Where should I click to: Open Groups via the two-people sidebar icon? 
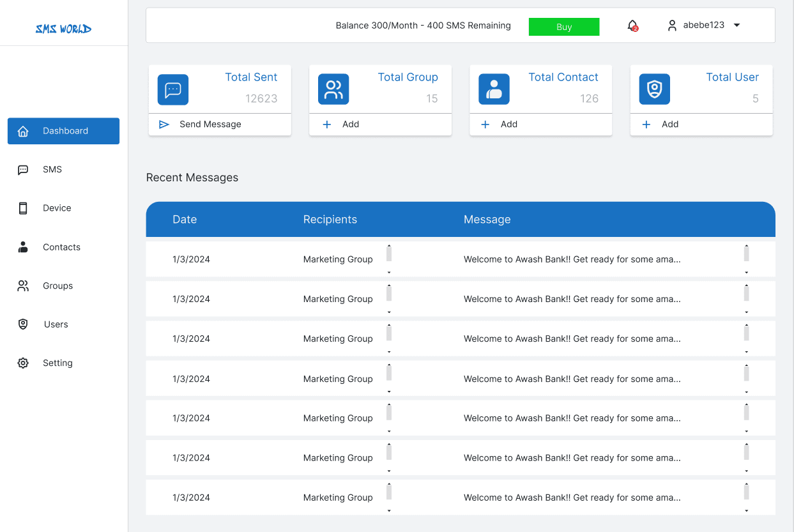pyautogui.click(x=23, y=285)
